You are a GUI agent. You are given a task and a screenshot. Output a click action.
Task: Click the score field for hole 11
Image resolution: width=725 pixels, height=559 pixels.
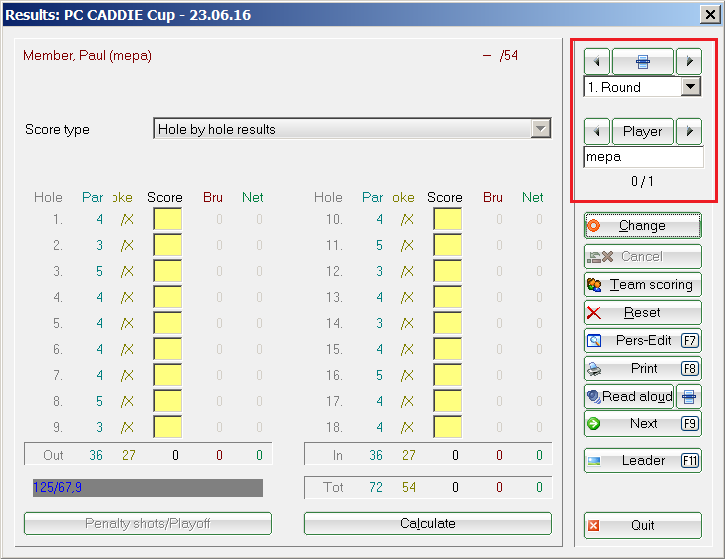[448, 245]
